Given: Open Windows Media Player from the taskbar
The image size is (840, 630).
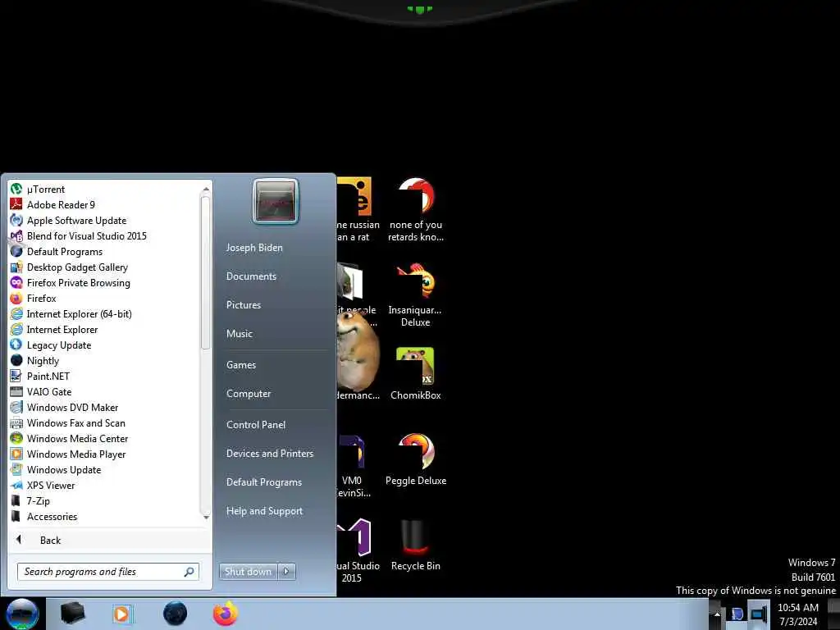Looking at the screenshot, I should point(121,614).
